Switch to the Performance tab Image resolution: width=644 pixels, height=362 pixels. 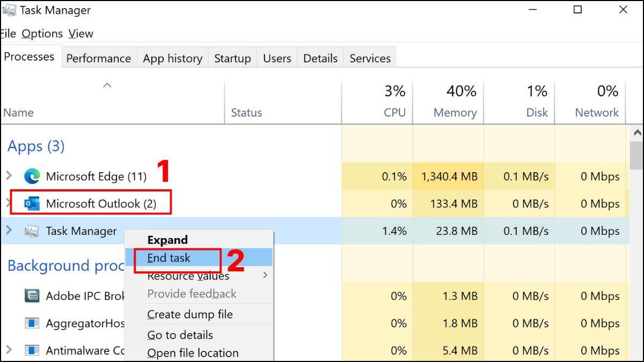tap(98, 58)
